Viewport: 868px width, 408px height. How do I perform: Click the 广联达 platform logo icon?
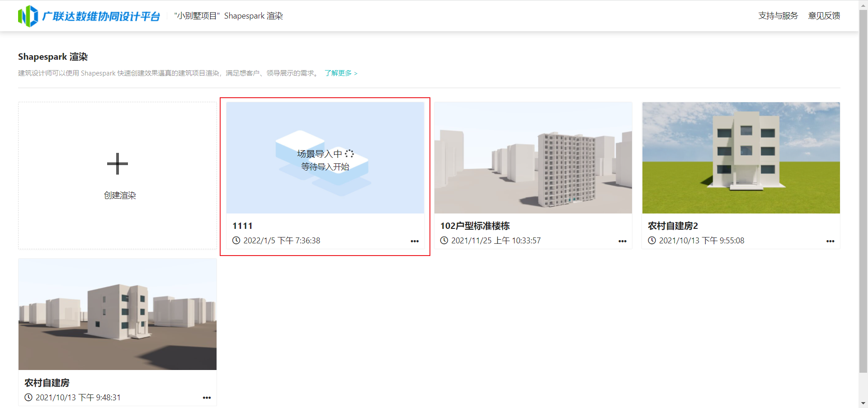tap(28, 16)
